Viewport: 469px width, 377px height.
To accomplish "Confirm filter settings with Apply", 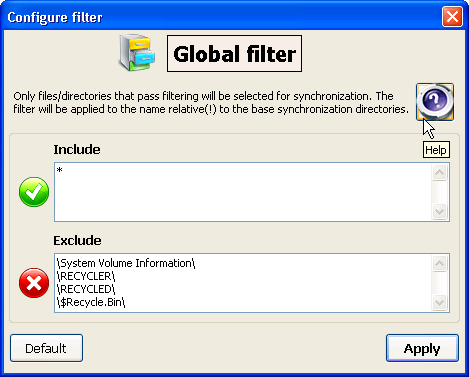I will tap(422, 348).
